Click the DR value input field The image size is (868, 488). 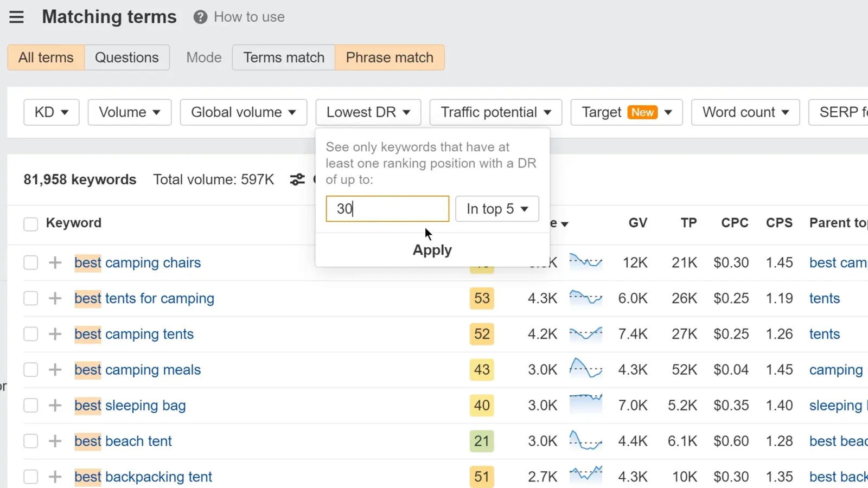[x=387, y=209]
